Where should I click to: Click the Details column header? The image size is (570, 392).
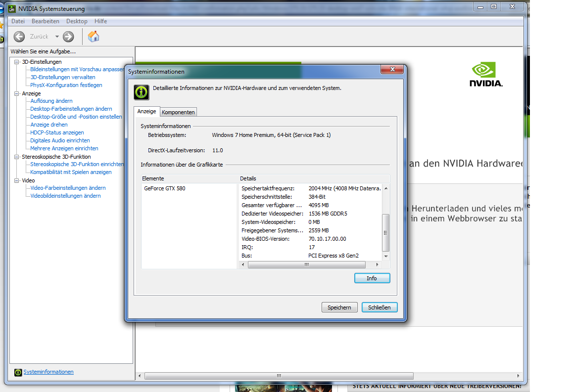314,179
